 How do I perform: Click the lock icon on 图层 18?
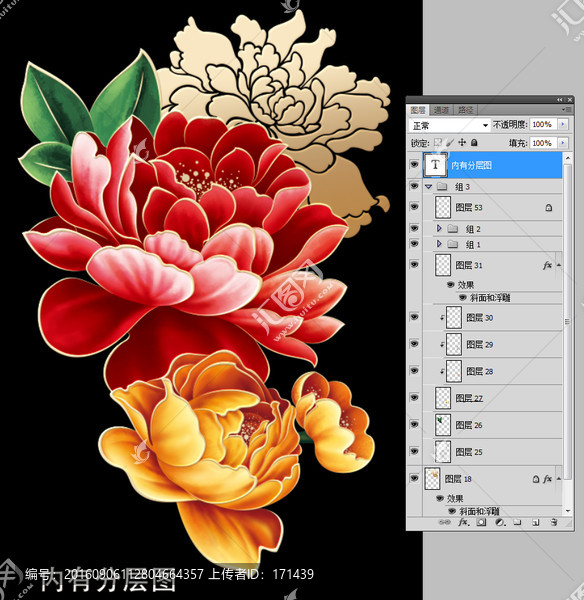click(536, 479)
